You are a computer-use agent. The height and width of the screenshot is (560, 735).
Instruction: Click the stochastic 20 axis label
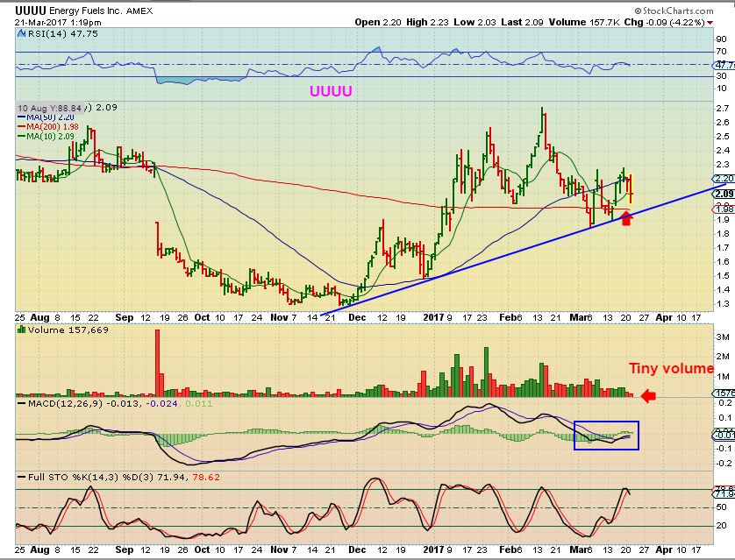click(x=721, y=527)
